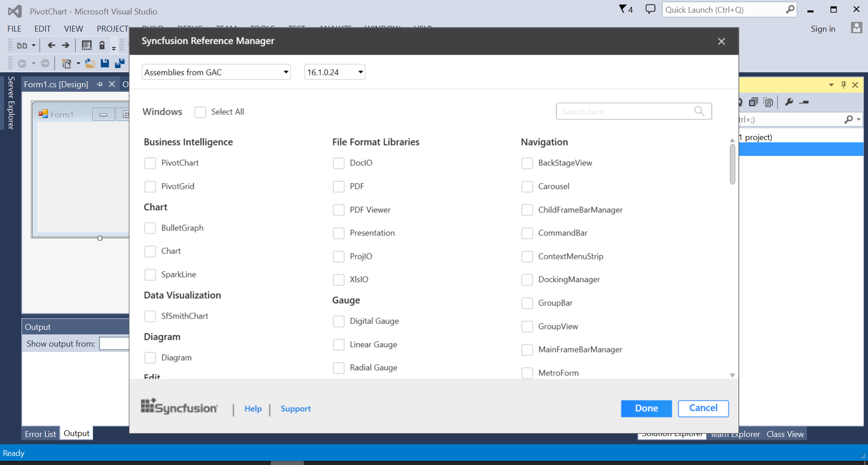
Task: Click the Collapse All icon in Solution Explorer
Action: 753,102
